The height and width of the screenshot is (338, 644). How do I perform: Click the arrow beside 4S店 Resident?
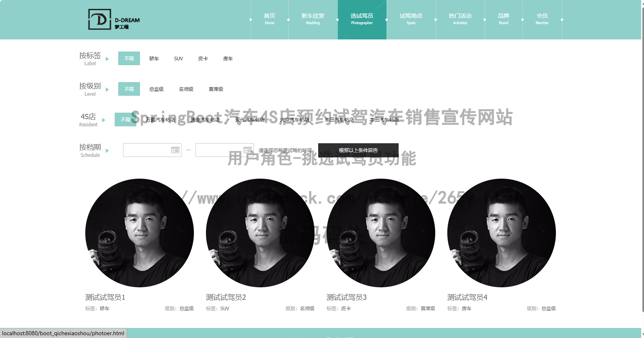(104, 120)
